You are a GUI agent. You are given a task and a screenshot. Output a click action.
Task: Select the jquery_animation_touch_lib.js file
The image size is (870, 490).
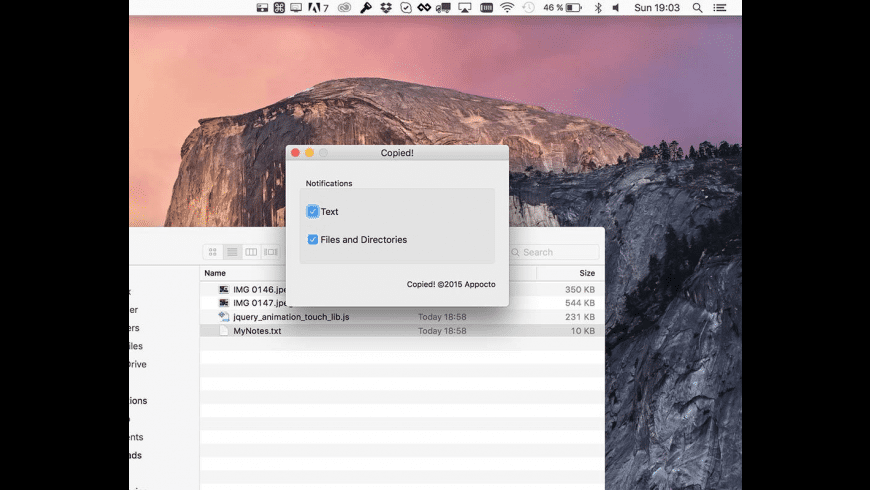click(x=291, y=317)
